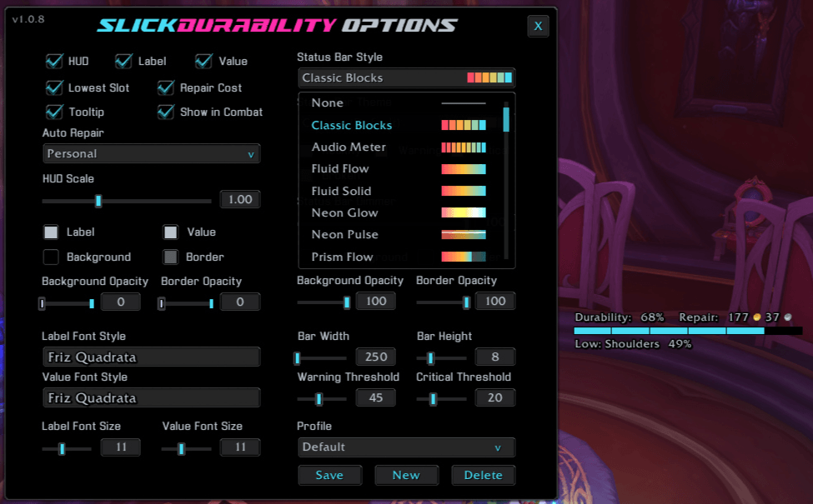Click the style list scrollbar thumb
Image resolution: width=813 pixels, height=504 pixels.
pos(506,119)
